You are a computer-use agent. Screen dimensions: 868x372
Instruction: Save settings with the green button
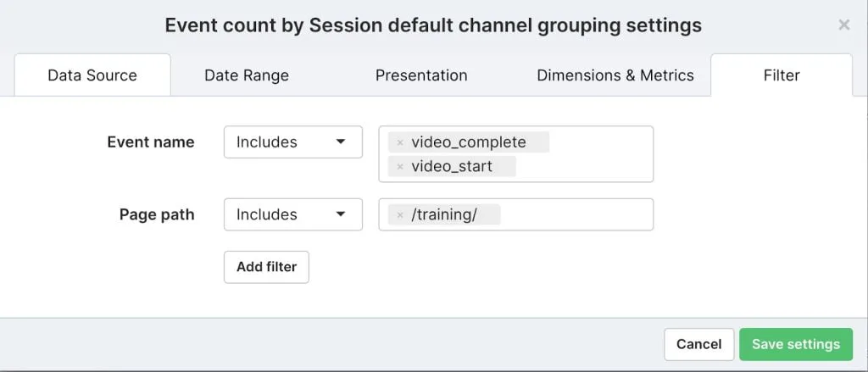[x=795, y=344]
